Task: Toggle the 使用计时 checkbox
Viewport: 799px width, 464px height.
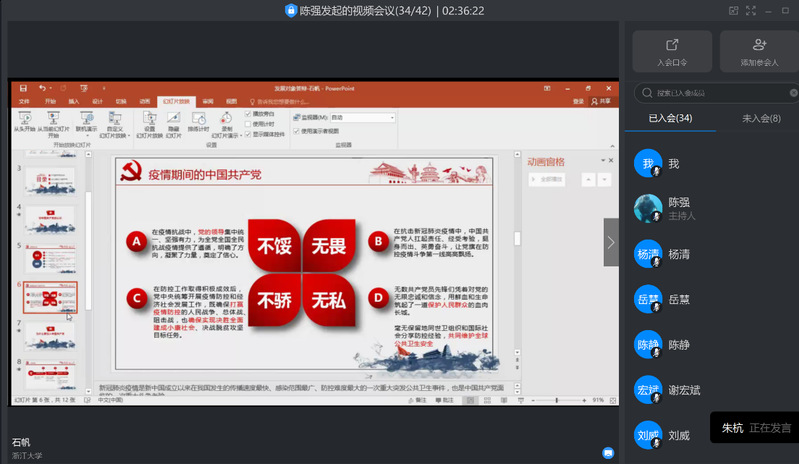Action: click(x=248, y=123)
